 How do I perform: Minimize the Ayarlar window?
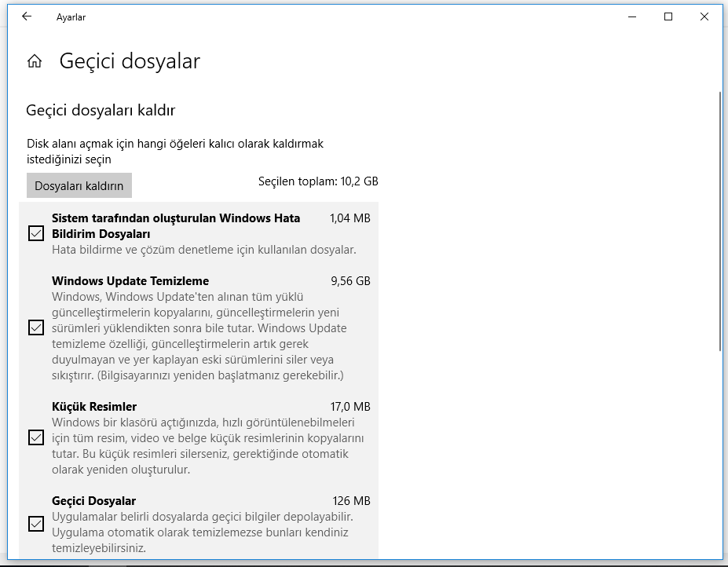point(631,16)
